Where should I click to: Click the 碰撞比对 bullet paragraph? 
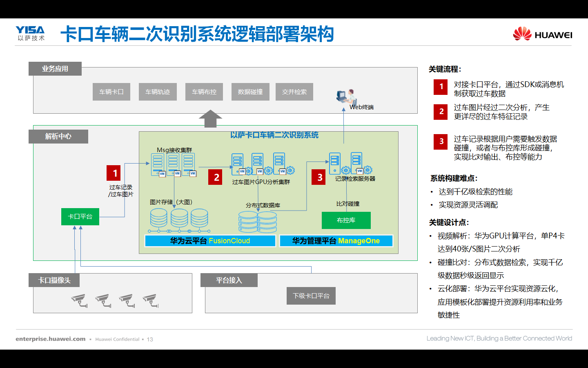tap(500, 269)
